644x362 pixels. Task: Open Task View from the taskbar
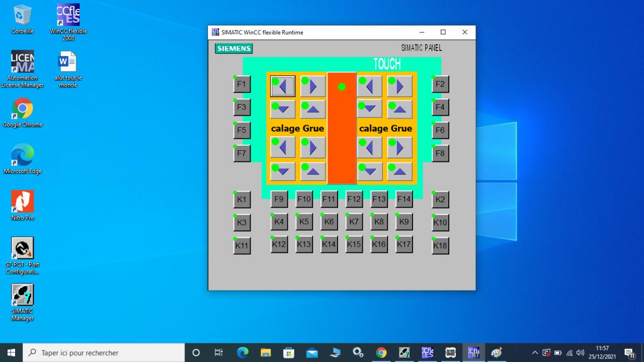pyautogui.click(x=219, y=352)
